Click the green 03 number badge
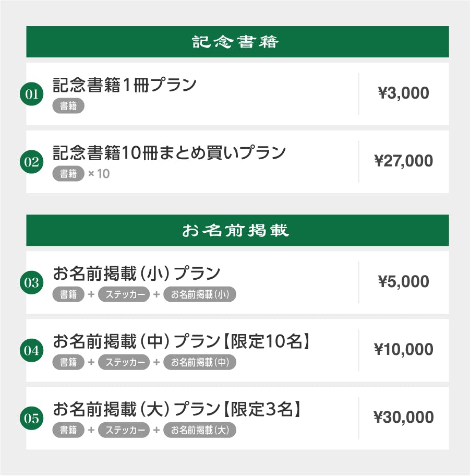Viewport: 470px width, 476px height. coord(31,283)
